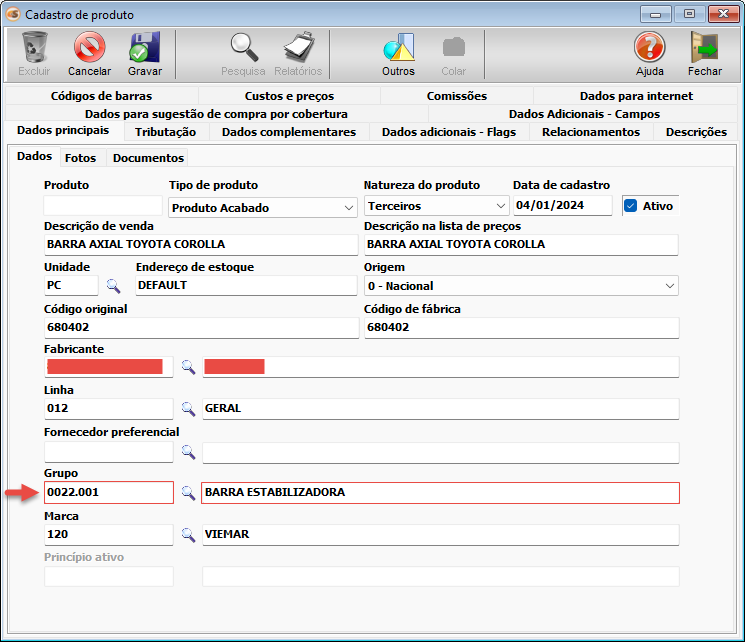Select the Fotos sub-tab

point(81,158)
